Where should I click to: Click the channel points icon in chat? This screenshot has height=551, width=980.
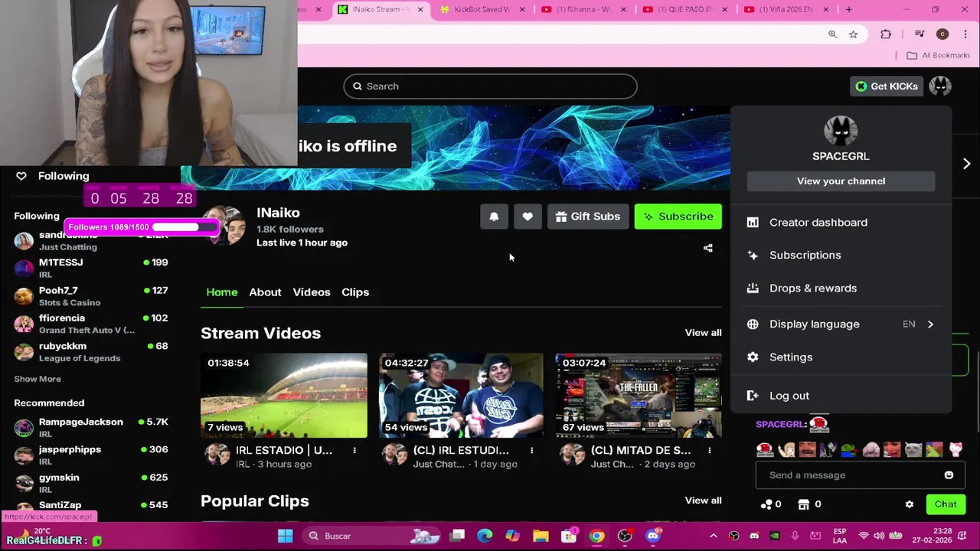coord(766,504)
